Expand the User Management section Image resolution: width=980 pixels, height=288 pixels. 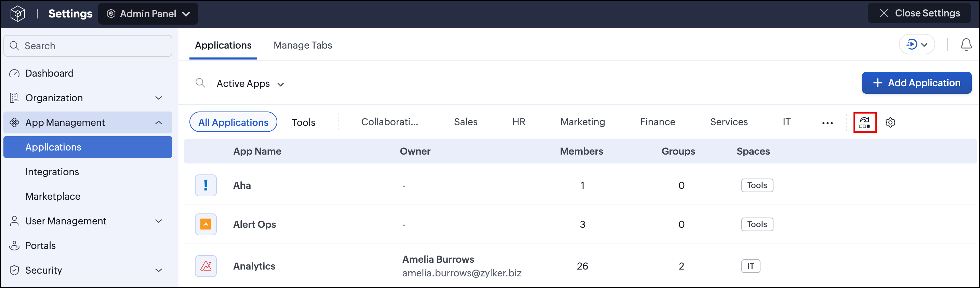pyautogui.click(x=88, y=221)
